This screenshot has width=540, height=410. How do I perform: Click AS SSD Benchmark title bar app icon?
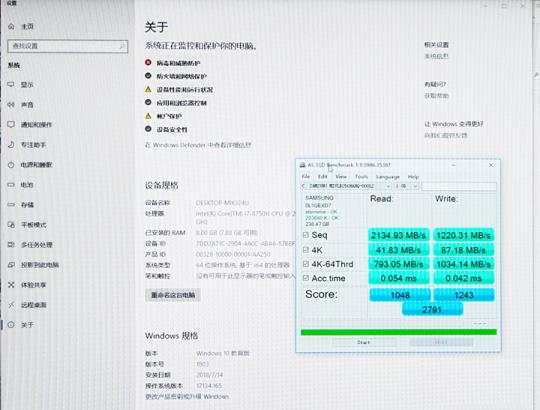point(302,165)
